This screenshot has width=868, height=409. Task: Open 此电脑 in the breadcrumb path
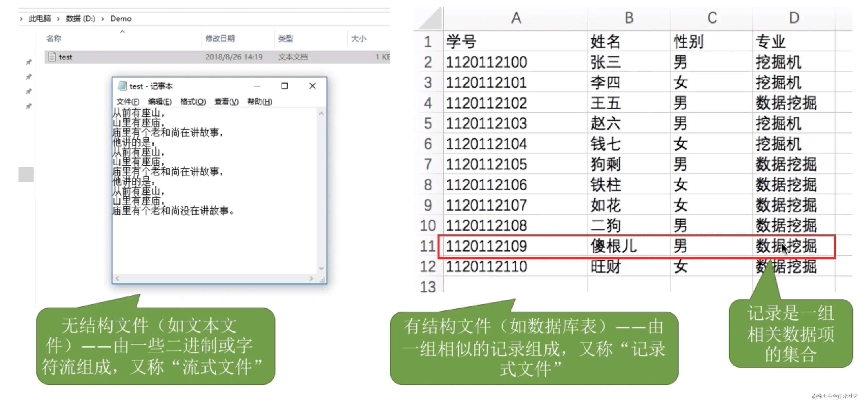tap(40, 19)
